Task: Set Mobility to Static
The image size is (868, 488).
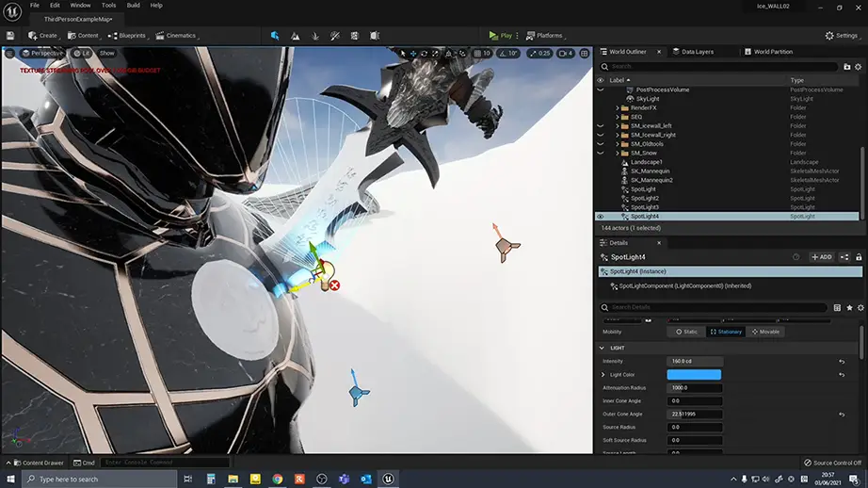Action: click(685, 332)
